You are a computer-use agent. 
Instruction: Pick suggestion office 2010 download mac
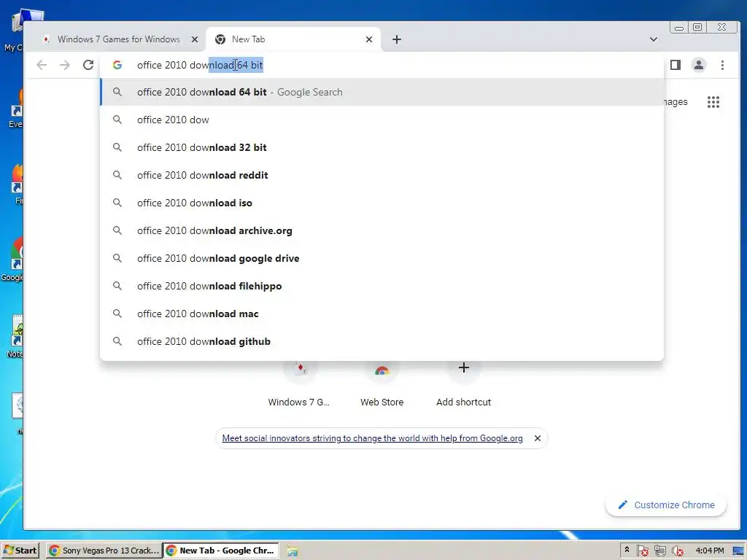[x=382, y=314]
